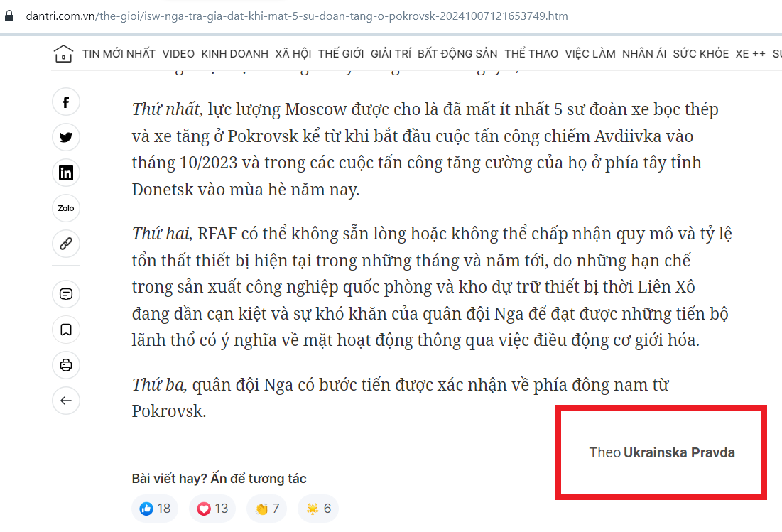Share article on Twitter
782x532 pixels.
point(66,137)
